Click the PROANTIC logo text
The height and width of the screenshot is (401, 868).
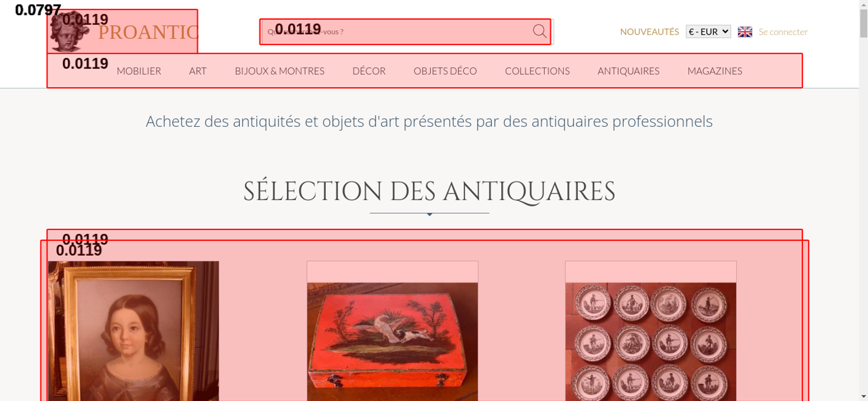tap(148, 32)
